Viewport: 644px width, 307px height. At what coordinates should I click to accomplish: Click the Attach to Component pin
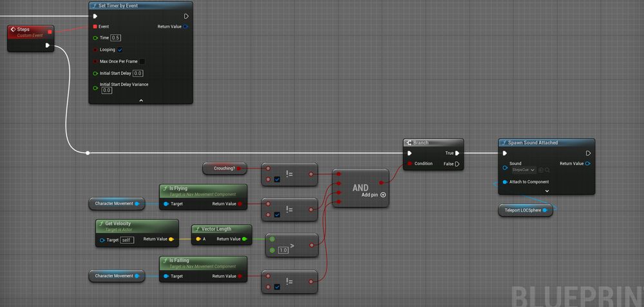click(x=505, y=182)
